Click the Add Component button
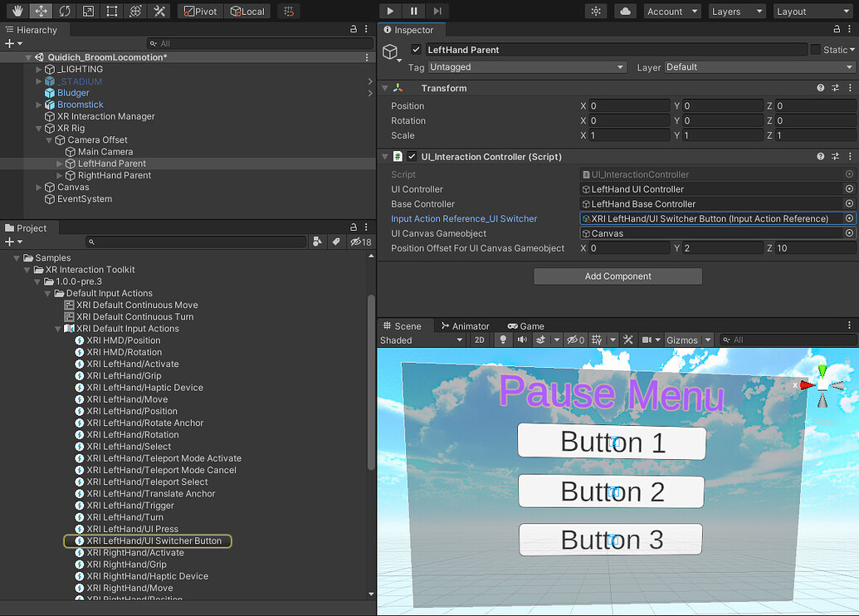 617,276
